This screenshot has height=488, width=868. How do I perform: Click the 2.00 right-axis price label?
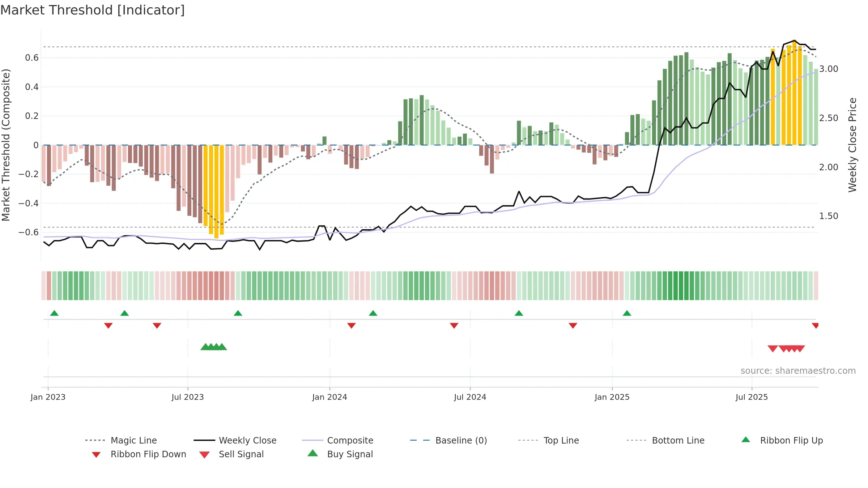point(829,167)
